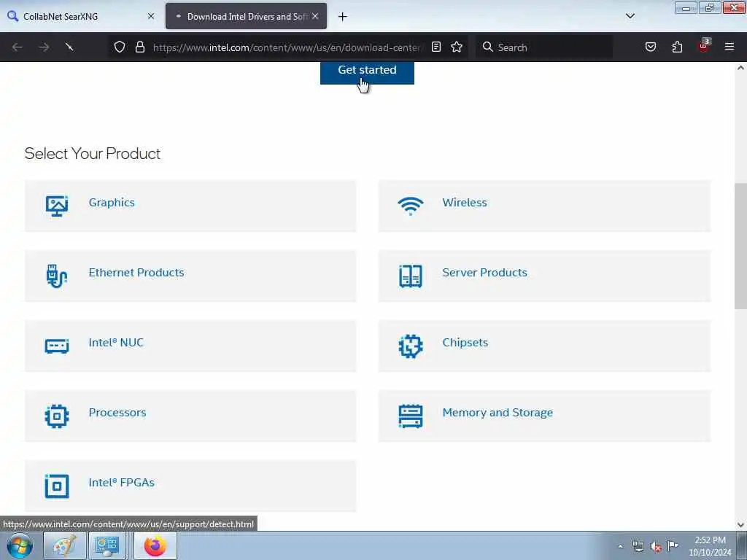Viewport: 747px width, 560px height.
Task: Click the tracking protection shield icon
Action: click(120, 47)
